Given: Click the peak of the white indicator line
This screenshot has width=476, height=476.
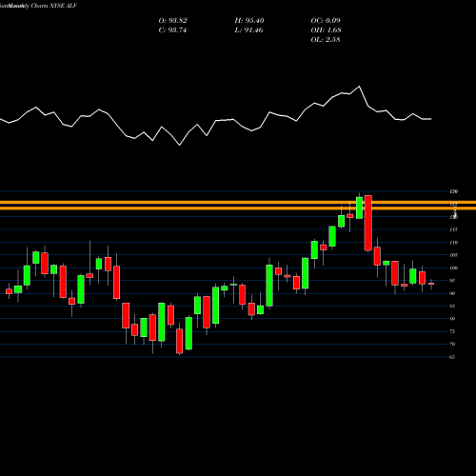Looking at the screenshot, I should coord(359,87).
